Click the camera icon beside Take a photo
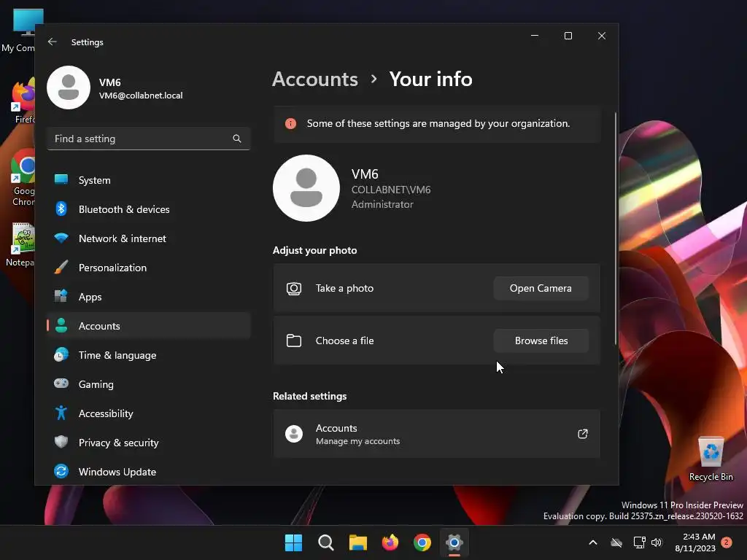The height and width of the screenshot is (560, 747). tap(294, 288)
